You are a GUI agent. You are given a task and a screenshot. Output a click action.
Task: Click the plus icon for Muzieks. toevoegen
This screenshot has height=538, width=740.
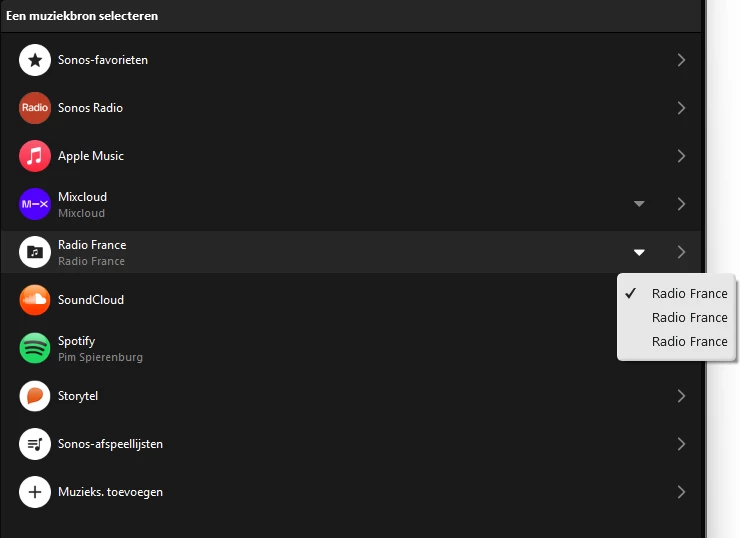click(x=35, y=492)
